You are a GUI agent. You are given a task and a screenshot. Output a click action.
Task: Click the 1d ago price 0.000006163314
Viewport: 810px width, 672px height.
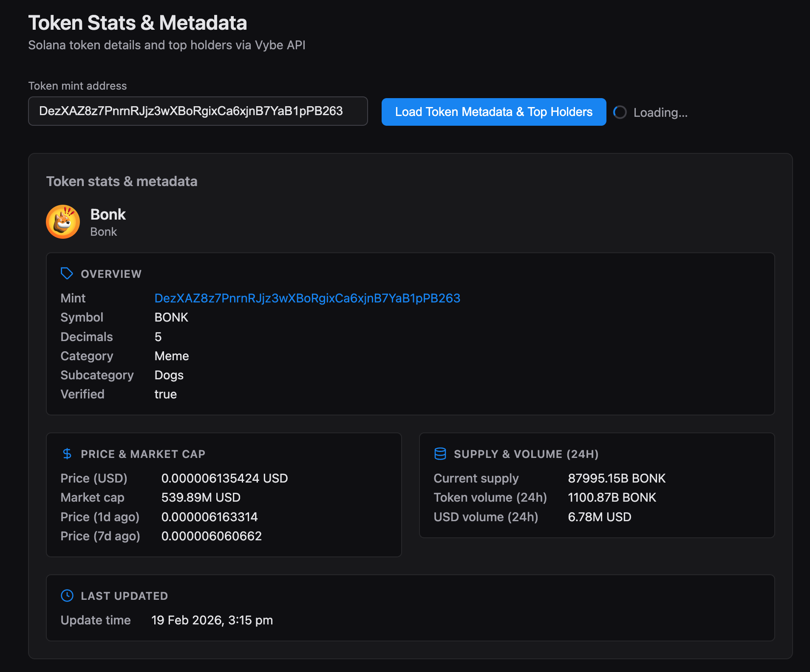pos(210,517)
